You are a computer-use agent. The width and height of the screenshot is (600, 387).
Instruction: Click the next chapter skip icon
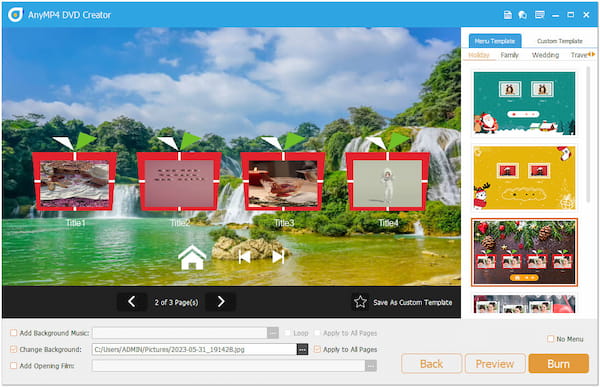click(278, 257)
